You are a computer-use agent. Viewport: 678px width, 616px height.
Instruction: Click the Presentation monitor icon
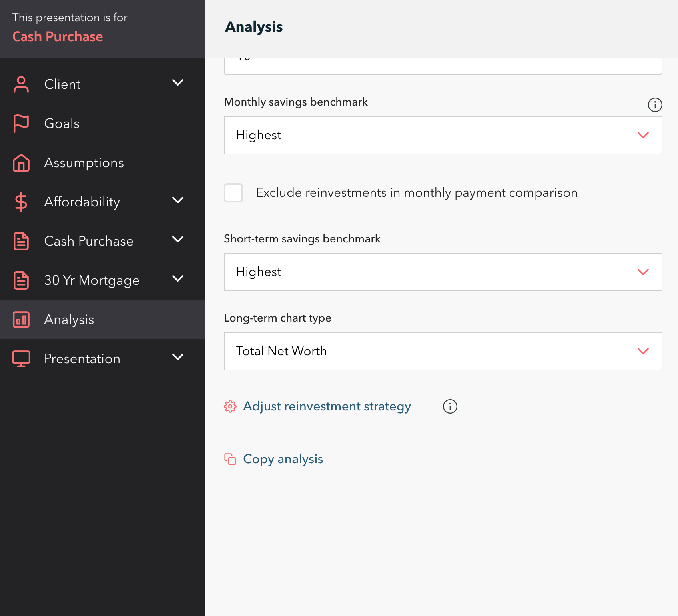tap(21, 359)
